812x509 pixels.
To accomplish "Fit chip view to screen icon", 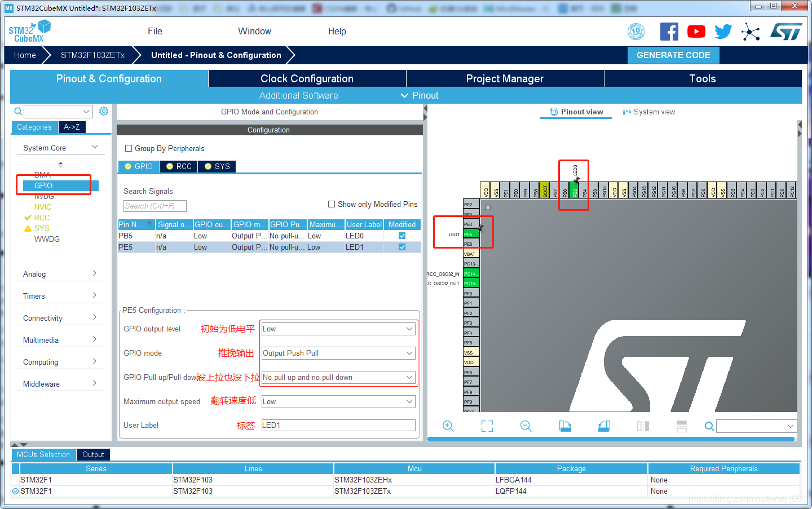I will 487,426.
